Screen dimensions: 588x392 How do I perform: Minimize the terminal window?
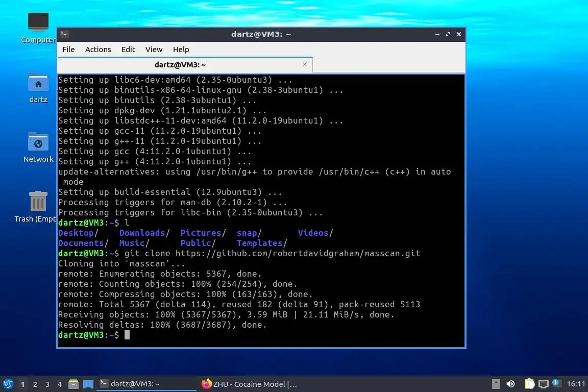437,34
